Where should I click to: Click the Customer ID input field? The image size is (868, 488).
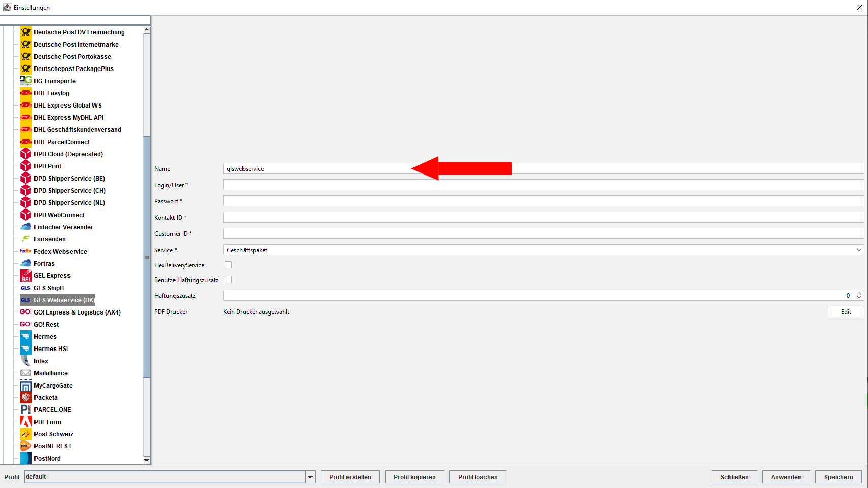tap(543, 233)
